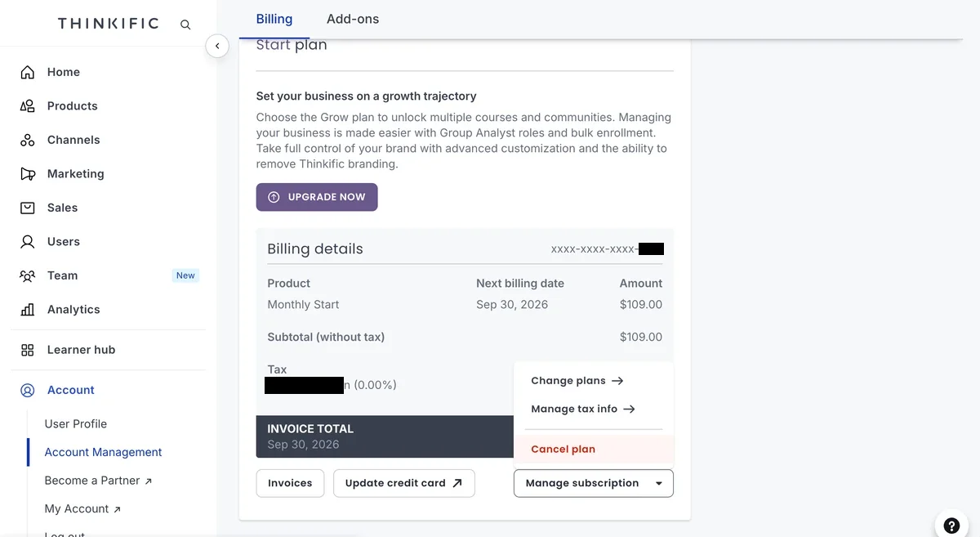The width and height of the screenshot is (980, 537).
Task: Click the arrow next to Change plans
Action: point(617,381)
